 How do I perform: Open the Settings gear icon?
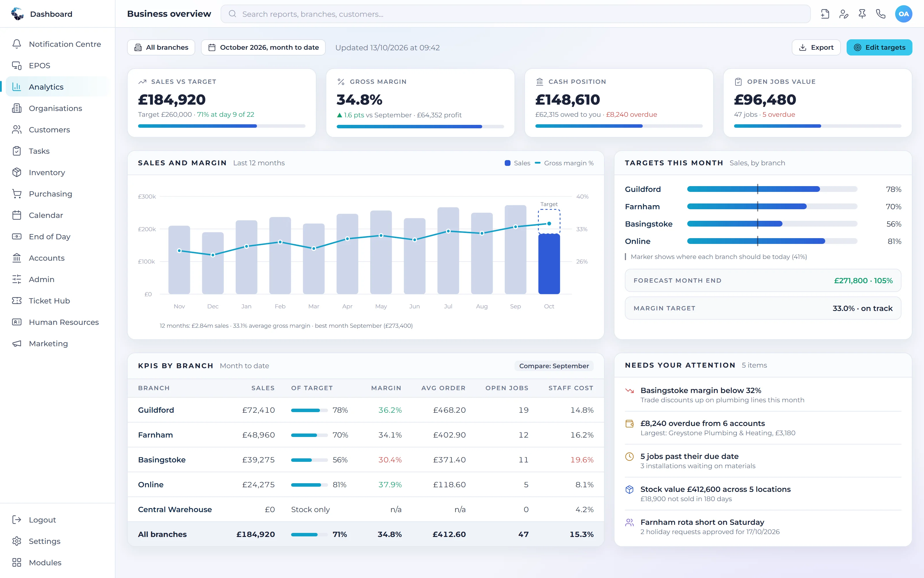[17, 541]
